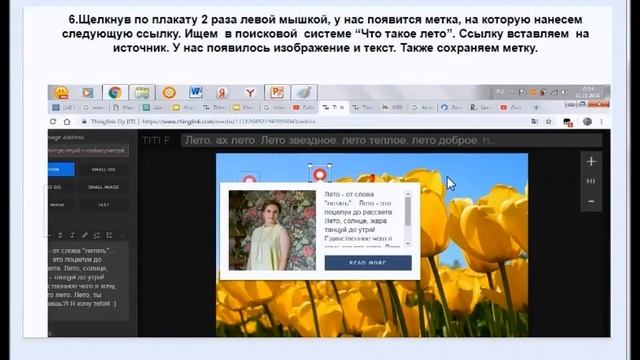Click the READ MORE button in popup
This screenshot has height=360, width=640.
coord(368,263)
